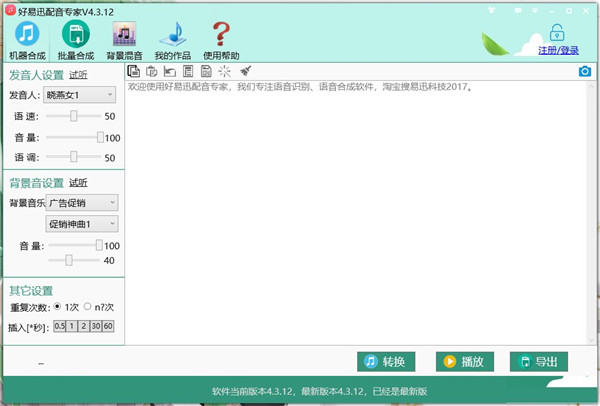Click the camera screenshot icon
The width and height of the screenshot is (600, 406).
tap(585, 71)
